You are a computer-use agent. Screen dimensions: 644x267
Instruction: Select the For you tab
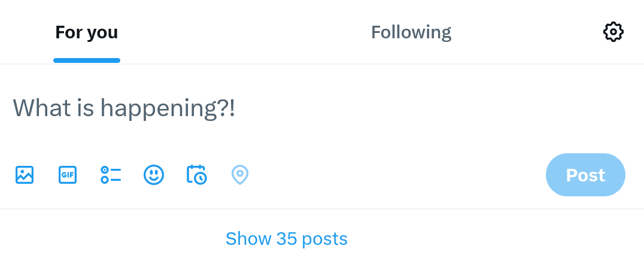87,32
